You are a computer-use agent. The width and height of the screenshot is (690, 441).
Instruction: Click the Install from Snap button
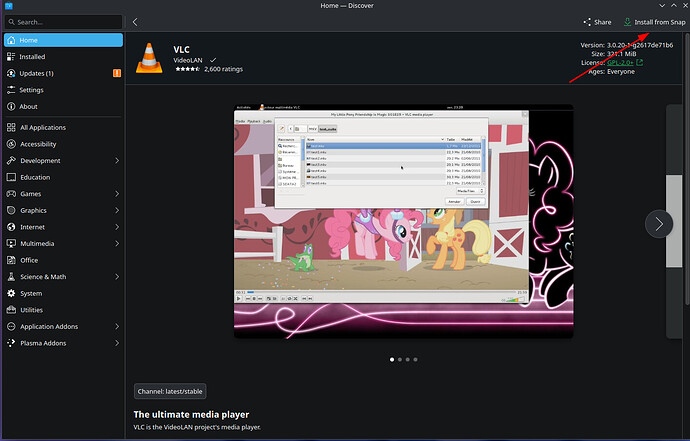(x=654, y=21)
